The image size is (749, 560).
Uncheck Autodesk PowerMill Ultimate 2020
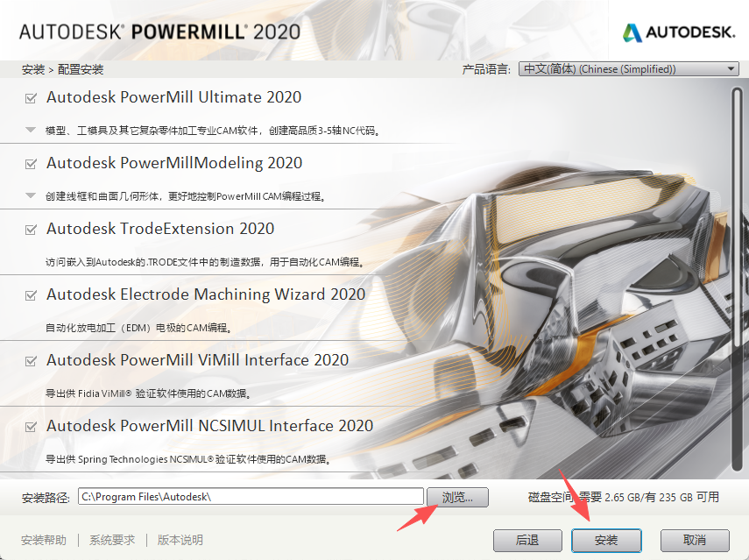point(28,97)
